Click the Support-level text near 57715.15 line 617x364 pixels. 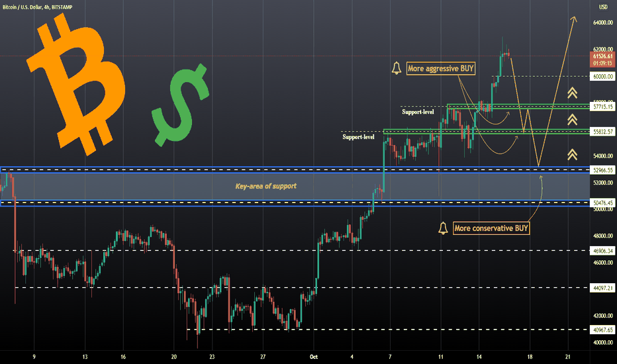pyautogui.click(x=418, y=112)
